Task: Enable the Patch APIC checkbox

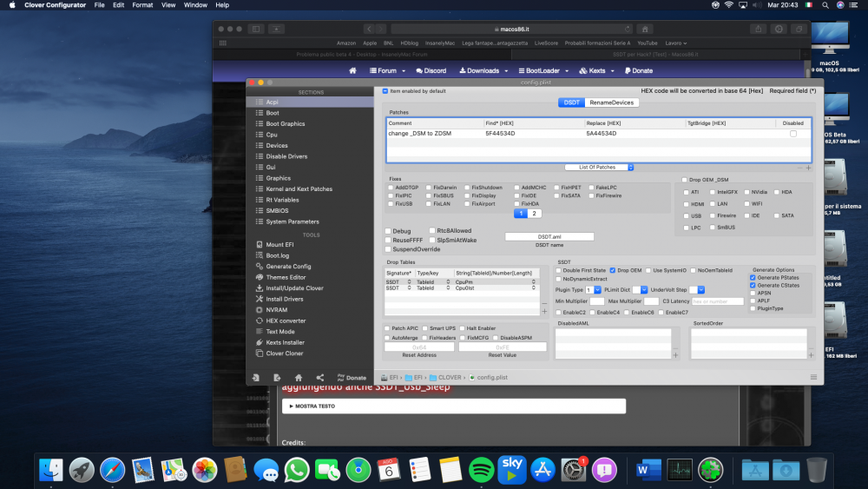Action: (387, 328)
